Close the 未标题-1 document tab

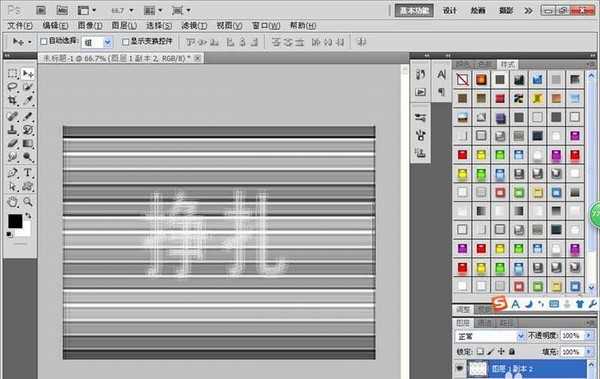(x=197, y=58)
